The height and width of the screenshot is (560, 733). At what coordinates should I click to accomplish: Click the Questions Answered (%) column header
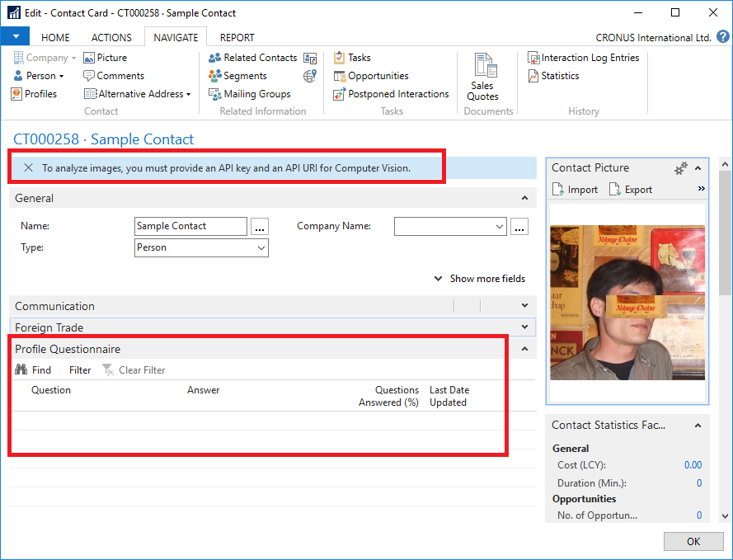click(389, 396)
